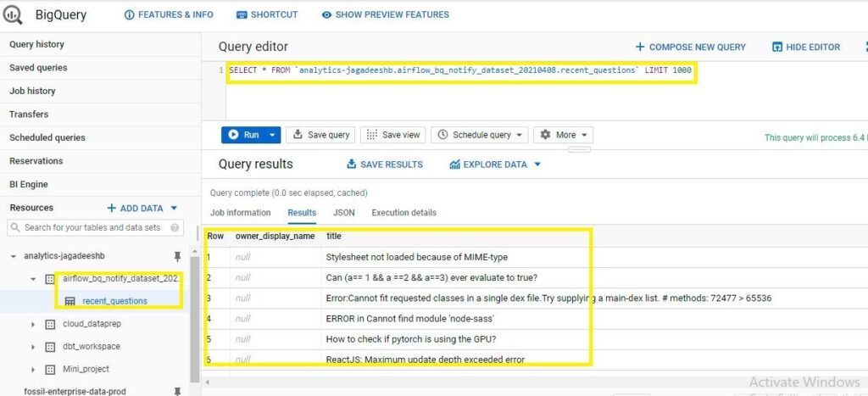Open the search help icon
This screenshot has height=396, width=868.
175,227
